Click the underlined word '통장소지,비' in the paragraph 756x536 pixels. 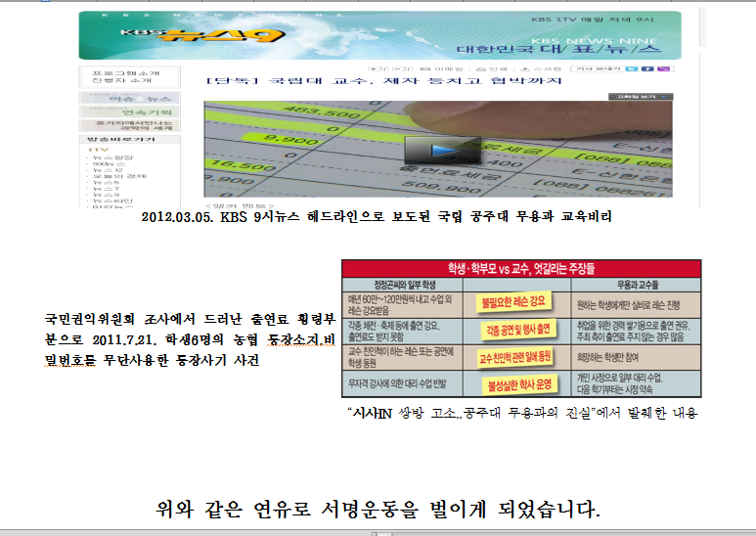click(x=301, y=340)
